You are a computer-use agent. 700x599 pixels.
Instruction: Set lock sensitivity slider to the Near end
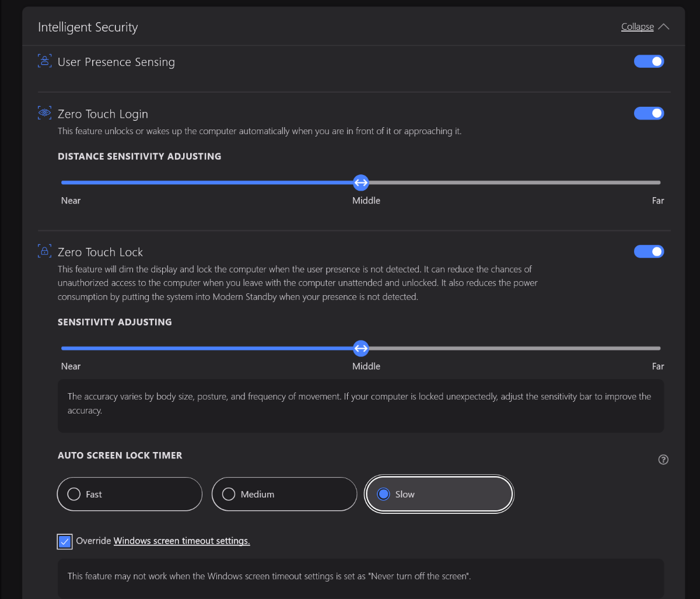(63, 348)
